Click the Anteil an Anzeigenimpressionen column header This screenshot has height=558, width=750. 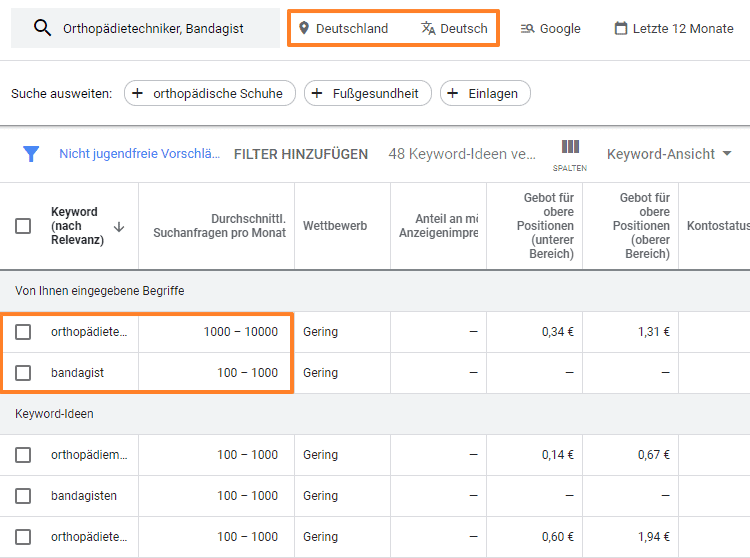coord(439,226)
